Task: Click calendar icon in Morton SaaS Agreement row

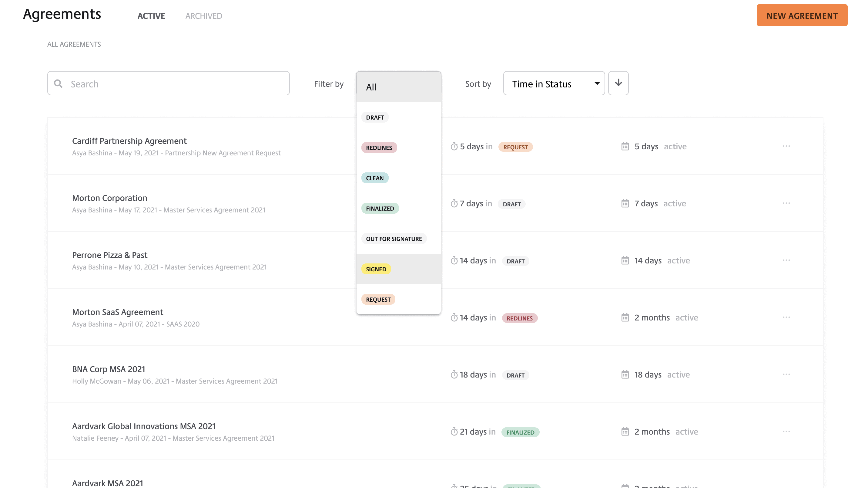Action: [625, 317]
